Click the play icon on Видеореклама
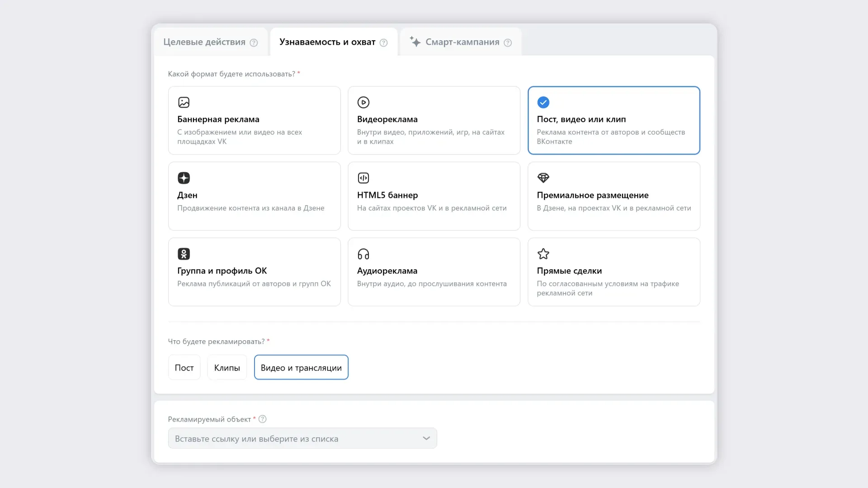Image resolution: width=868 pixels, height=488 pixels. pos(363,103)
